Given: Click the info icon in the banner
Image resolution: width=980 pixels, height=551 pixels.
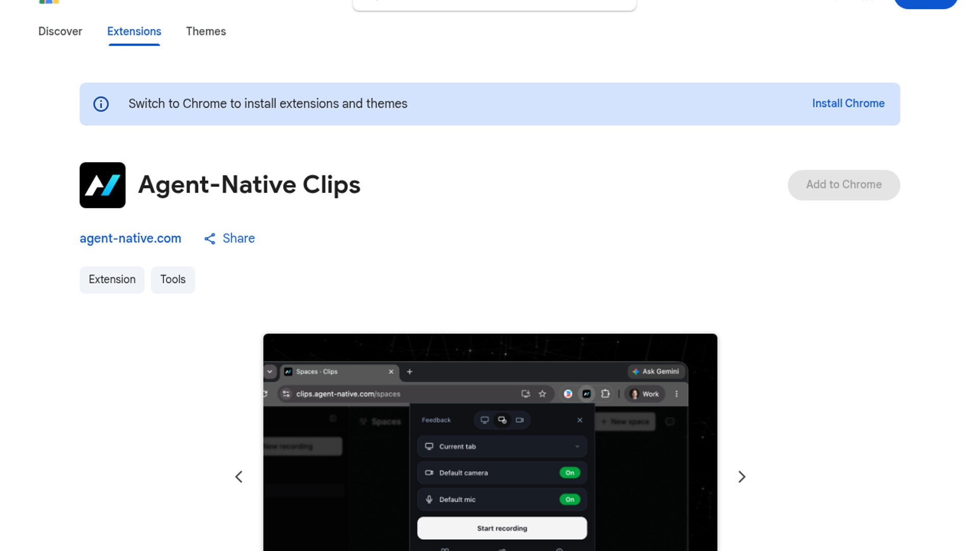Looking at the screenshot, I should point(101,104).
